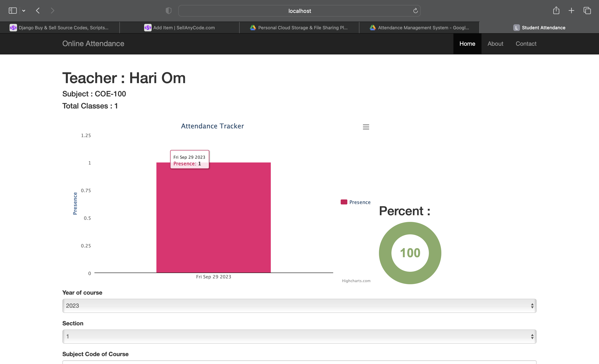Click the page reload icon in address bar

tap(415, 11)
